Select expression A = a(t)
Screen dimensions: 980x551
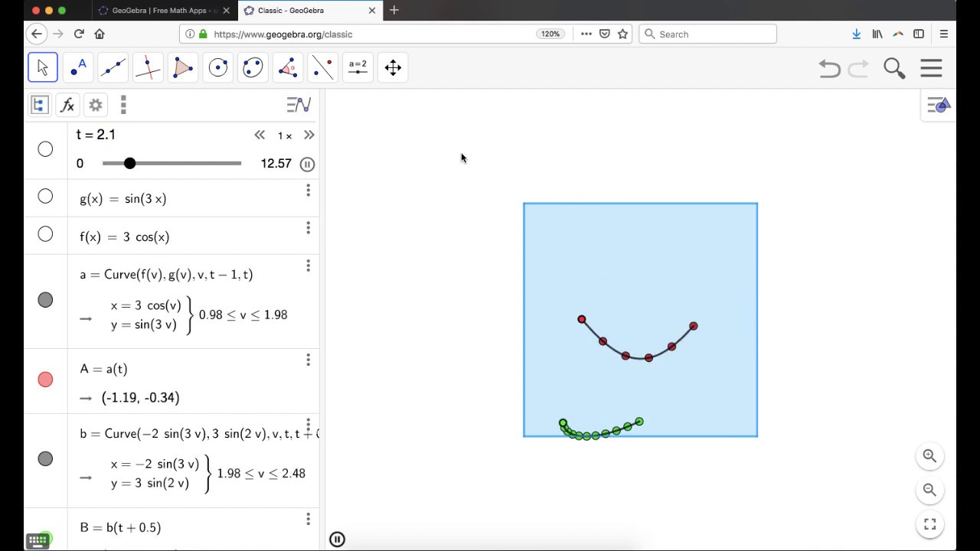[x=104, y=369]
